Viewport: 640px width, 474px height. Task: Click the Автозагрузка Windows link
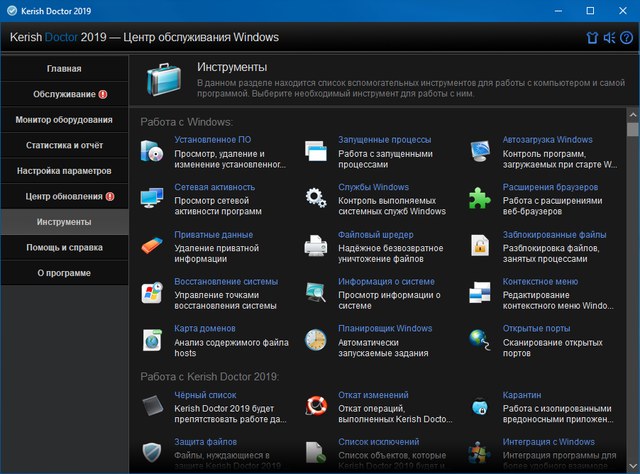(x=547, y=140)
